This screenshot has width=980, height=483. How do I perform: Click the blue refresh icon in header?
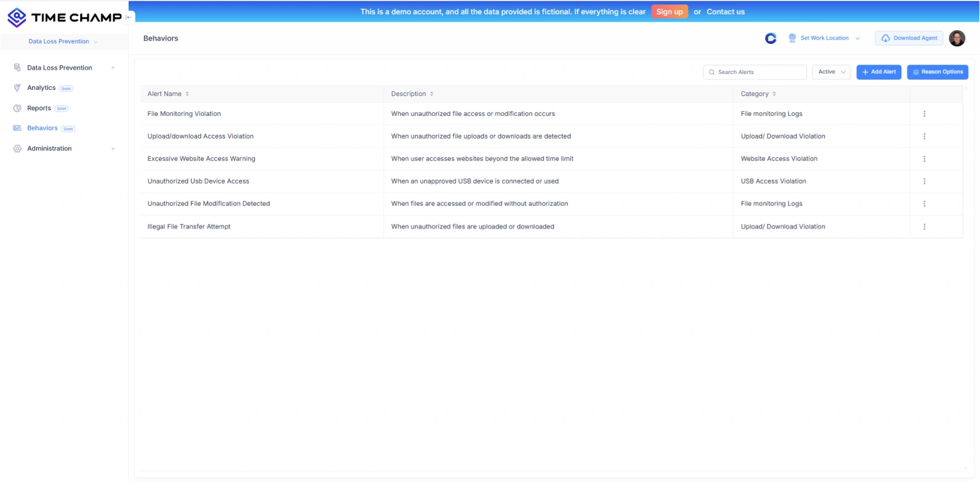(x=770, y=38)
